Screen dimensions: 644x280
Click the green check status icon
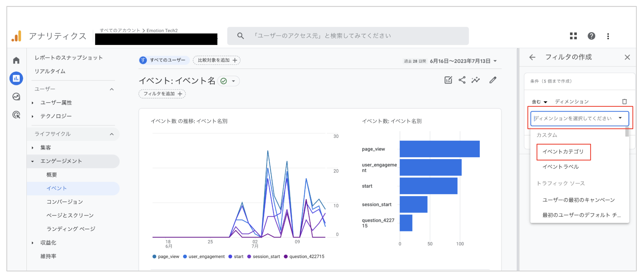pyautogui.click(x=224, y=81)
